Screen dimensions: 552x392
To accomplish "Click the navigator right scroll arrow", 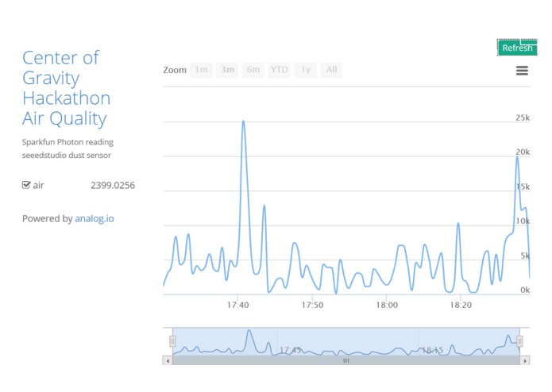I will pos(525,361).
